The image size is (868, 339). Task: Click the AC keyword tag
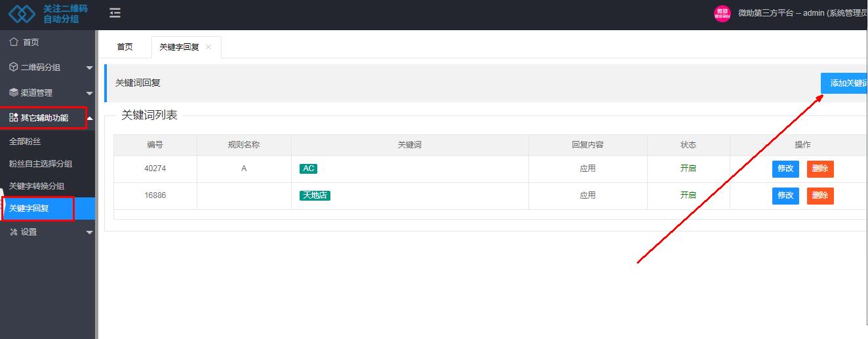coord(308,169)
